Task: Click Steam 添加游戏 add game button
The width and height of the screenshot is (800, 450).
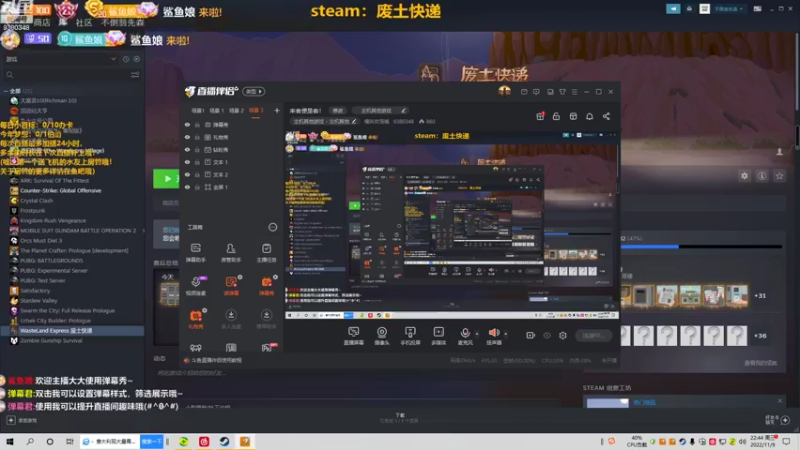Action: [x=22, y=420]
